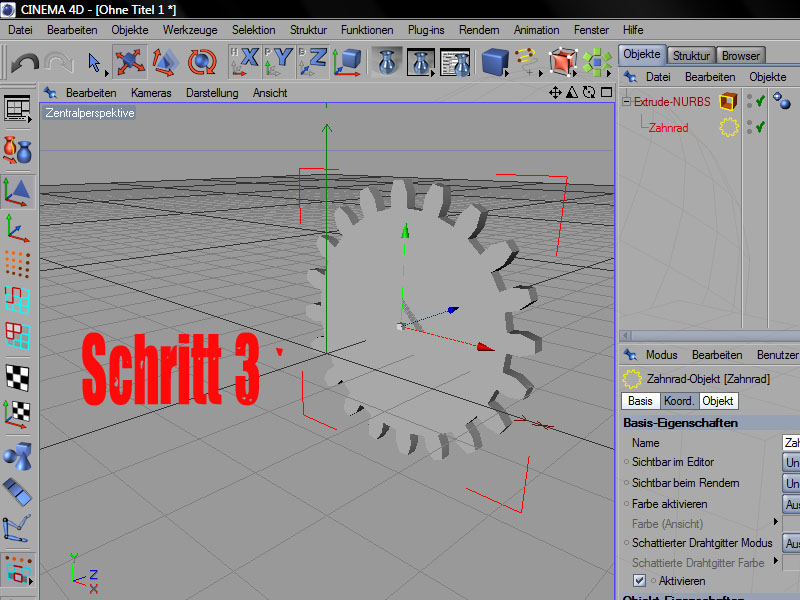
Task: Open the Basis attribute tab
Action: [x=640, y=401]
